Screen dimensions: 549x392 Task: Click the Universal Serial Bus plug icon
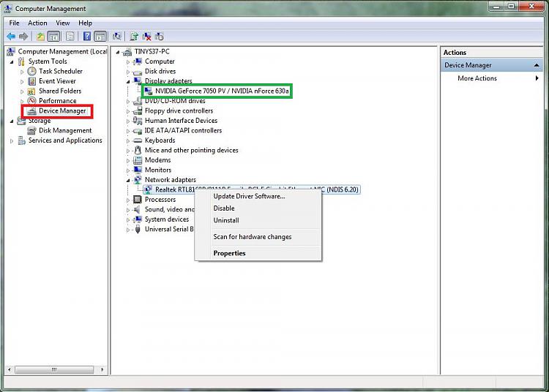point(138,229)
